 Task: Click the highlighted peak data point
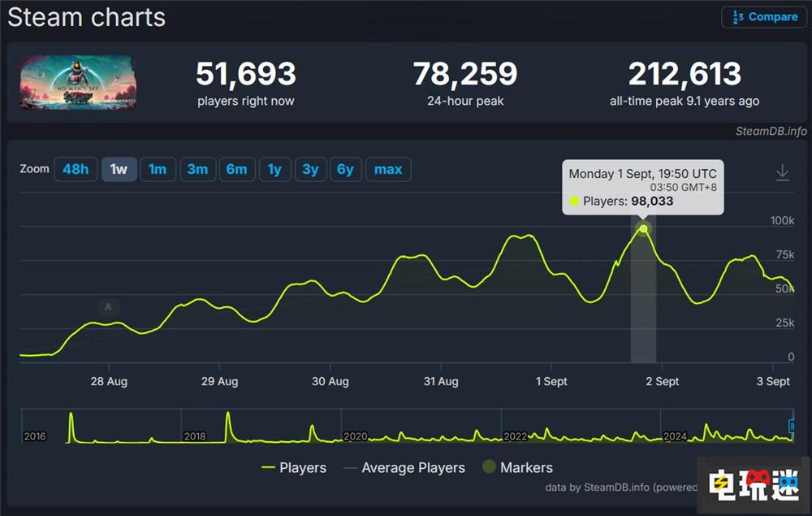point(643,228)
